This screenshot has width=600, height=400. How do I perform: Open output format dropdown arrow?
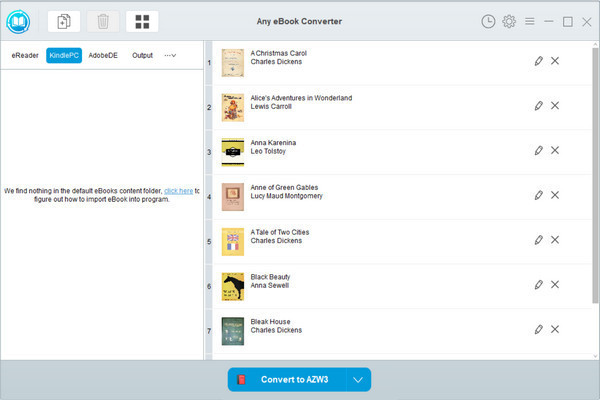358,380
